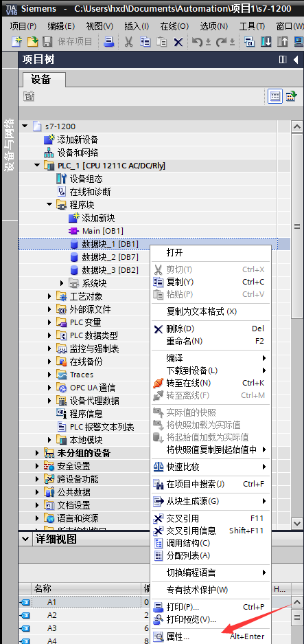Choose 转至在线(N) in context menu
This screenshot has width=304, height=644.
click(211, 383)
